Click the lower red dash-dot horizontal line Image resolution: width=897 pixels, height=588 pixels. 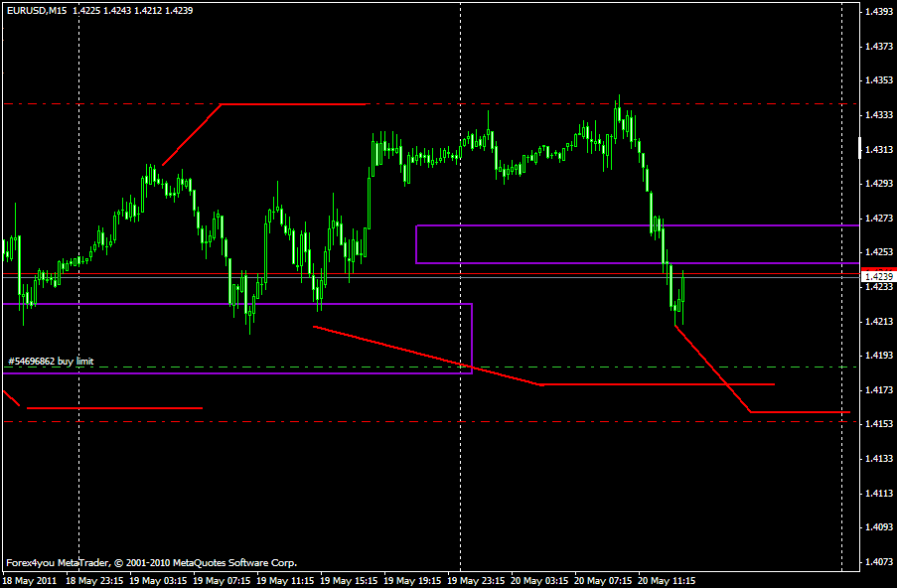pos(429,422)
